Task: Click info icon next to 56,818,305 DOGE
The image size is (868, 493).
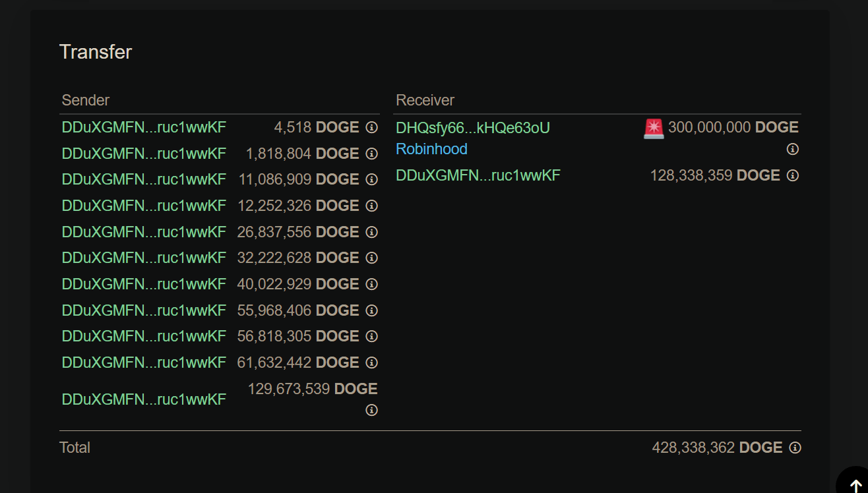Action: click(x=371, y=336)
